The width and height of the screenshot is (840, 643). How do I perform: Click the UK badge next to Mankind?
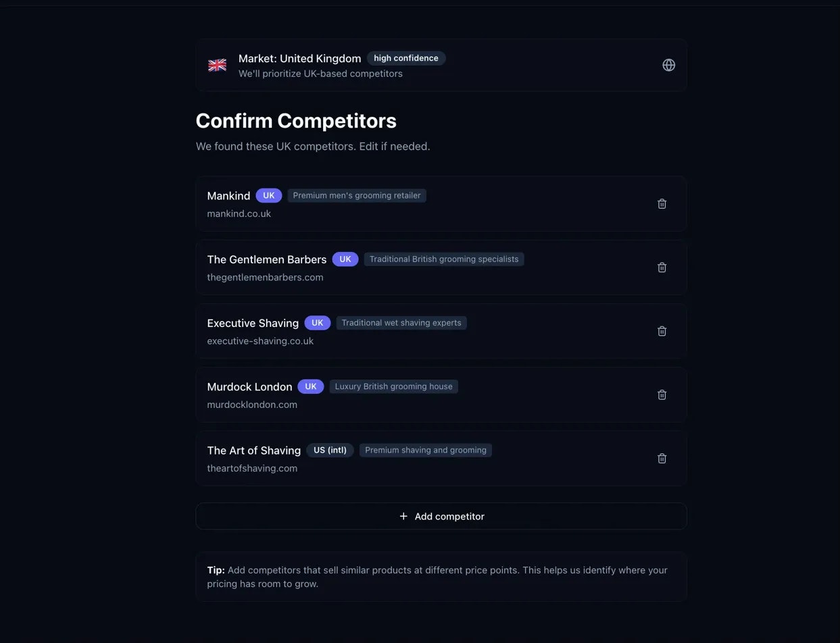pyautogui.click(x=268, y=195)
